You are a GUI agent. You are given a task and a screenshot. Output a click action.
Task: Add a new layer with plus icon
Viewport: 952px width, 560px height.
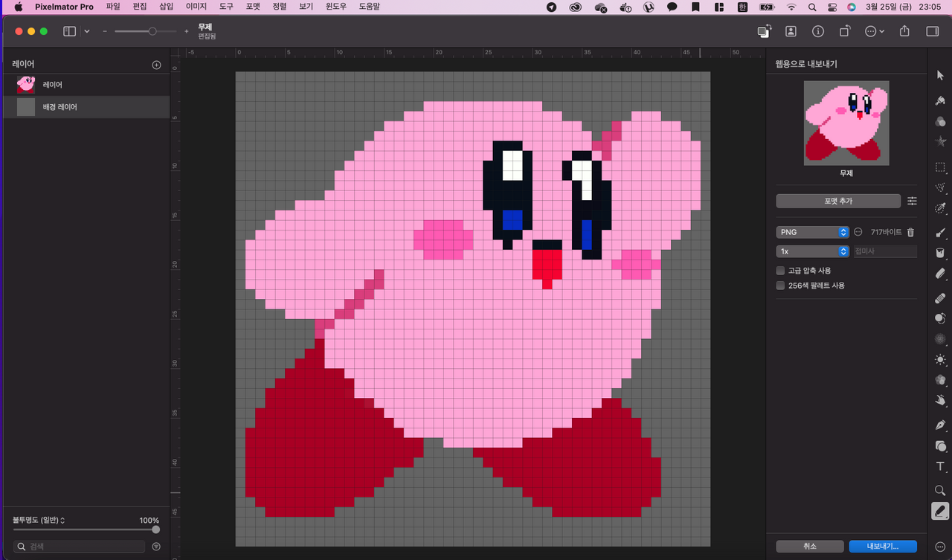[x=156, y=65]
